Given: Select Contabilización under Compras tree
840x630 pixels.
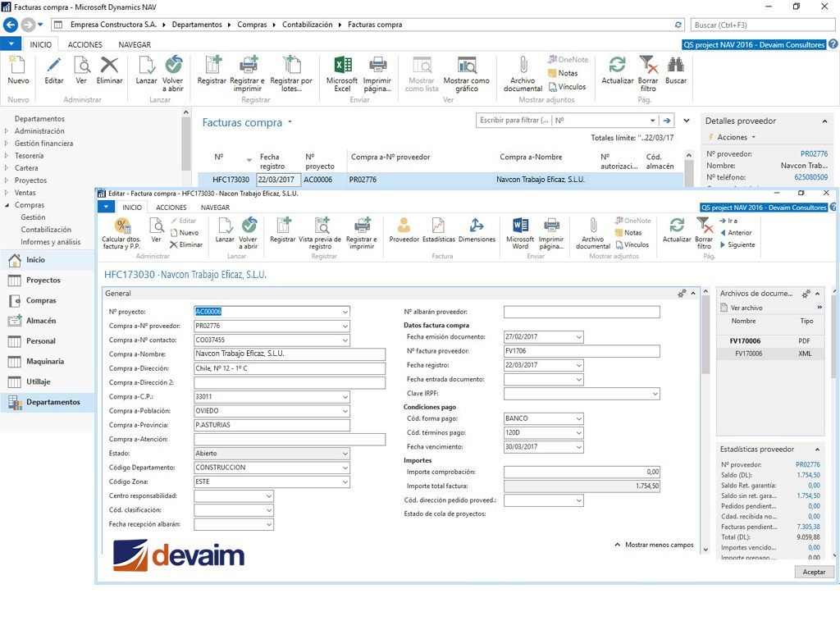Looking at the screenshot, I should click(x=46, y=230).
